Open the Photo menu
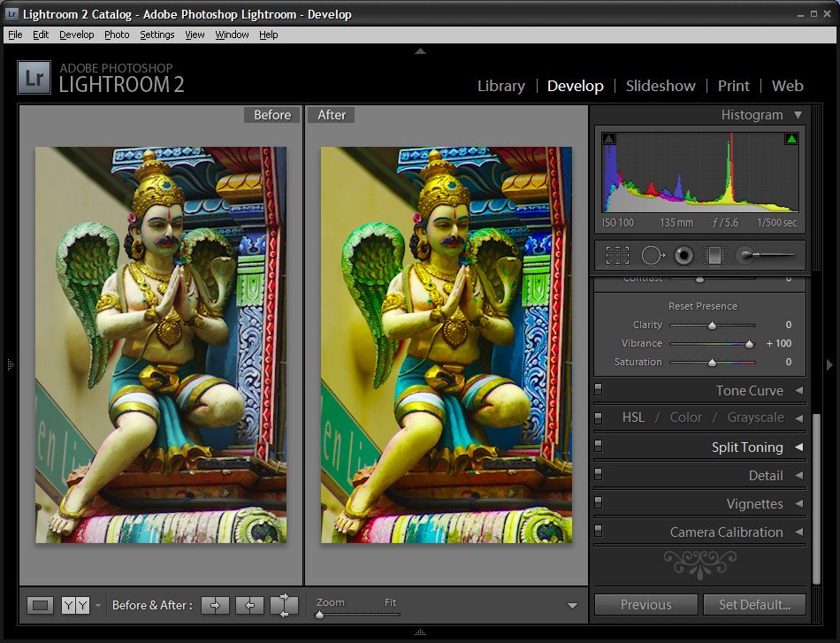840x643 pixels. [x=117, y=34]
